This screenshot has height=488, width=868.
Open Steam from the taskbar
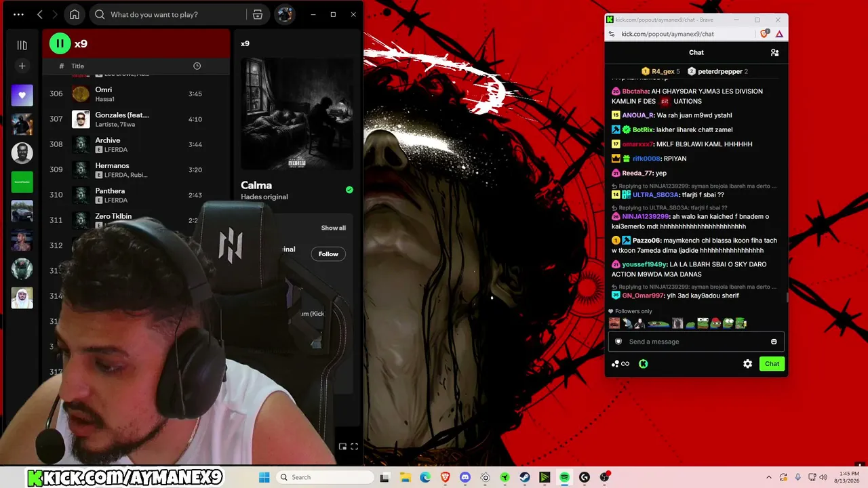pyautogui.click(x=525, y=477)
